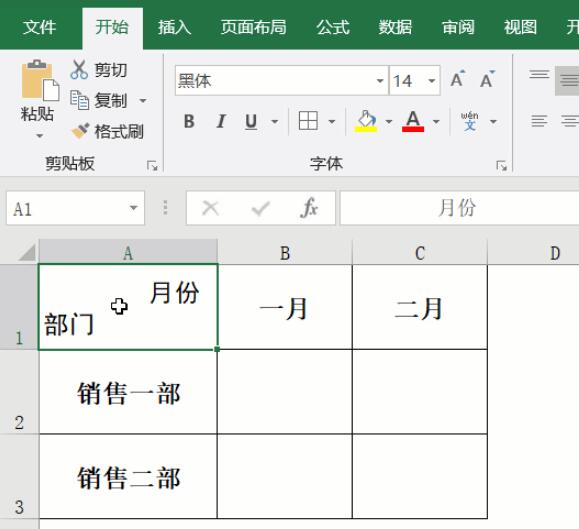This screenshot has height=529, width=579.
Task: Click the top align icon
Action: pos(539,75)
